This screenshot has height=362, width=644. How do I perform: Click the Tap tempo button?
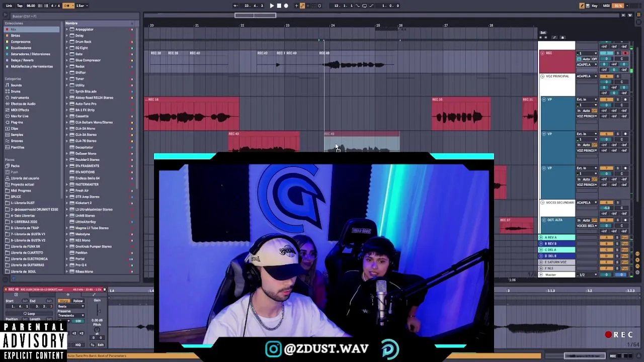click(20, 6)
